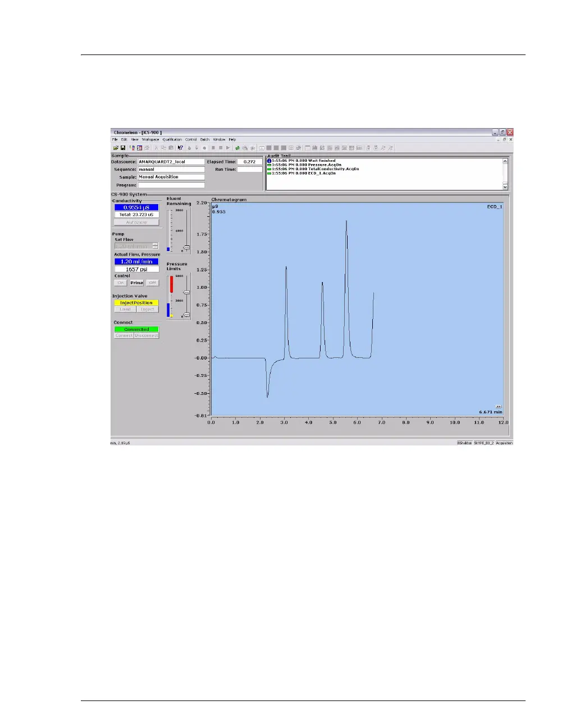The image size is (566, 728).
Task: Click the Connect button
Action: point(124,336)
